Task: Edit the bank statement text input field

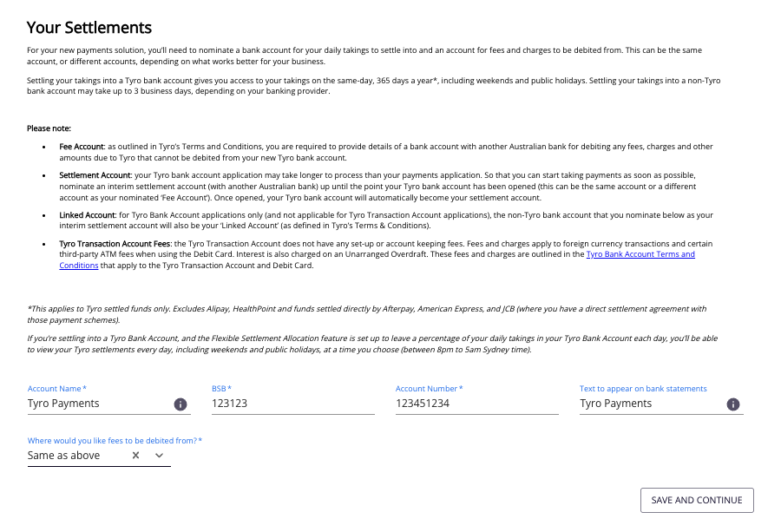Action: pos(651,404)
